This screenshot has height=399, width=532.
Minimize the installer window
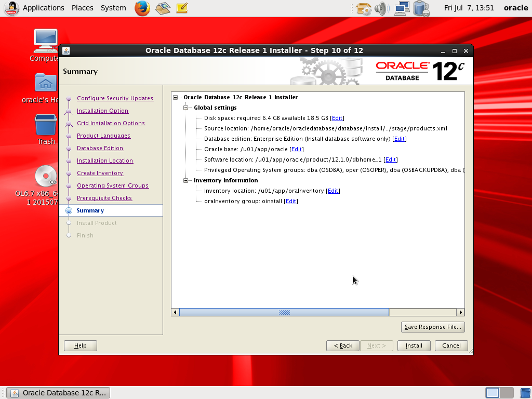coord(443,51)
